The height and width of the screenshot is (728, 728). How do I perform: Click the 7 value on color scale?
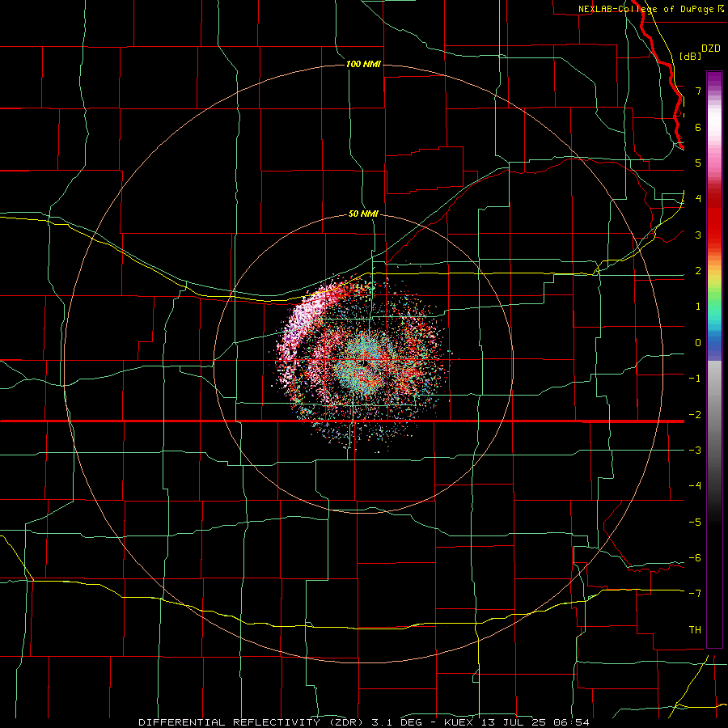(698, 91)
